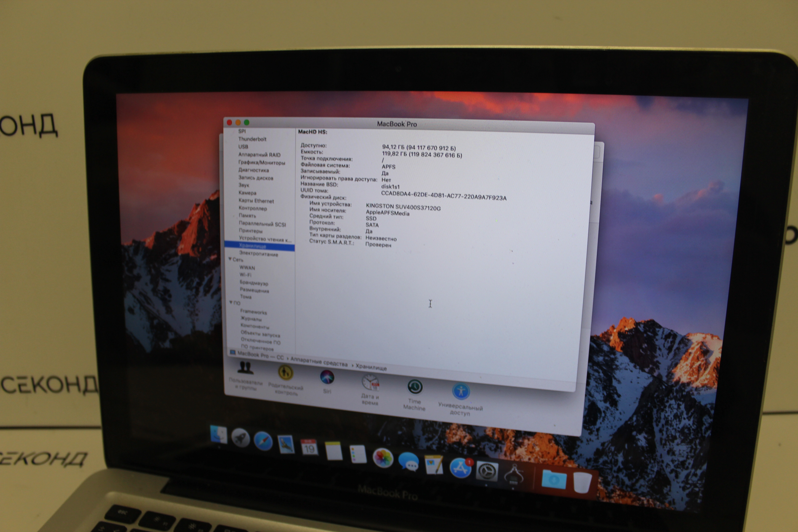Viewport: 798px width, 532px height.
Task: Click green zoom button of MacBook Pro window
Action: pos(247,123)
